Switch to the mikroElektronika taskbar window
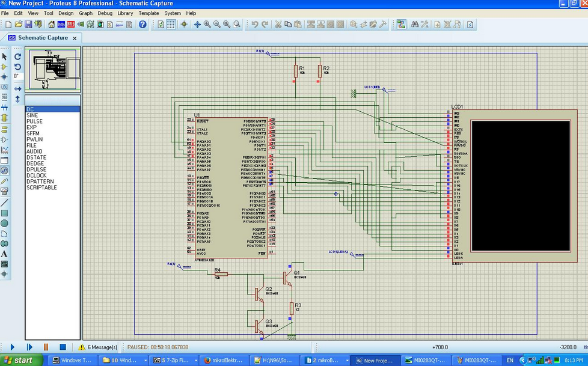This screenshot has height=366, width=588. [225, 360]
